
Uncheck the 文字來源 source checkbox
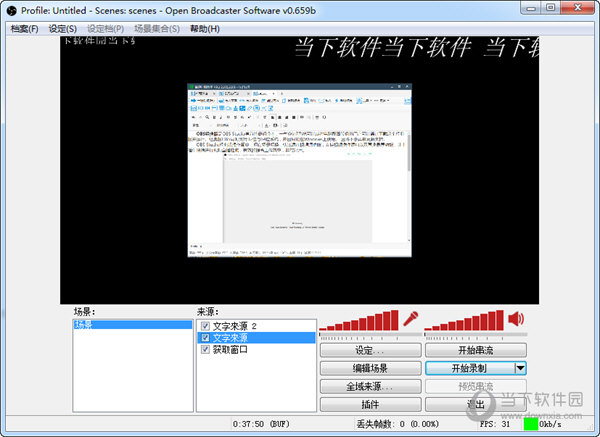pos(205,338)
